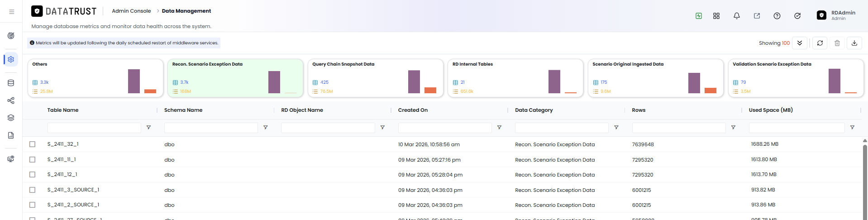Focus the Table Name filter input
Screen dimensions: 868x220
94,128
